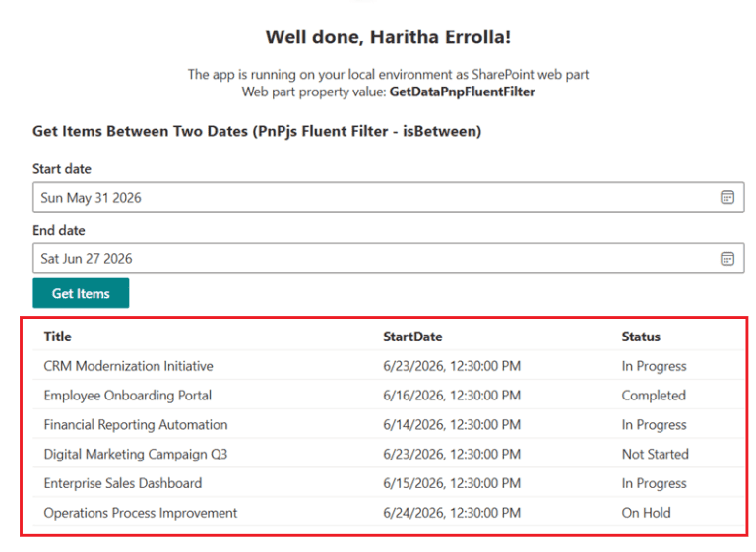Select the 6/16/2026 start date cell

click(452, 396)
